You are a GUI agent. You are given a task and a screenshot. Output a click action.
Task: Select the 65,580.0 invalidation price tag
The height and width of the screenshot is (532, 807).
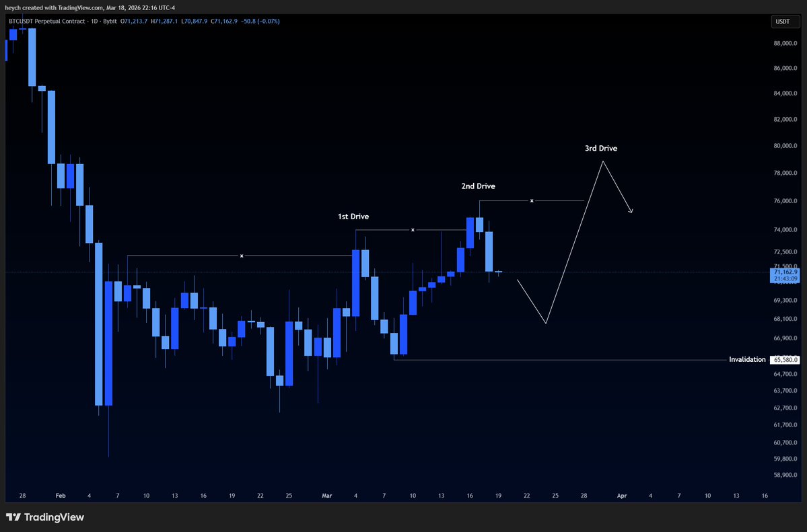point(785,360)
